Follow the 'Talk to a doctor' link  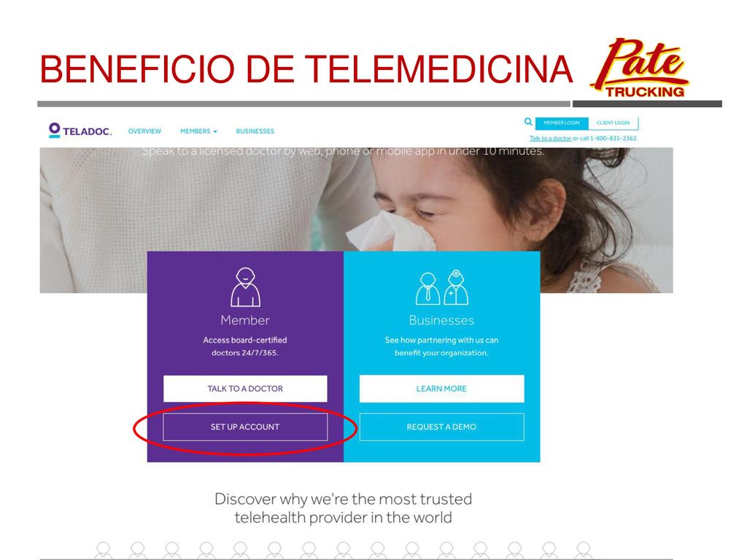coord(550,138)
